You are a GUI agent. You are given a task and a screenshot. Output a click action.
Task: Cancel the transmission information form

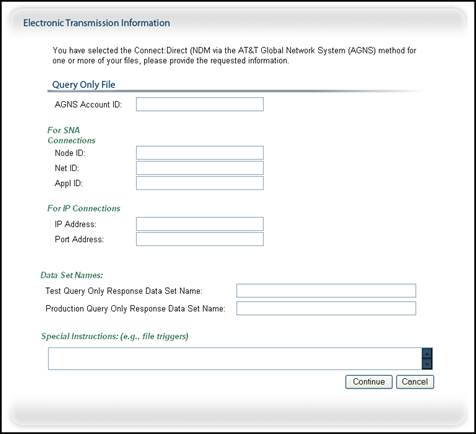(x=415, y=382)
